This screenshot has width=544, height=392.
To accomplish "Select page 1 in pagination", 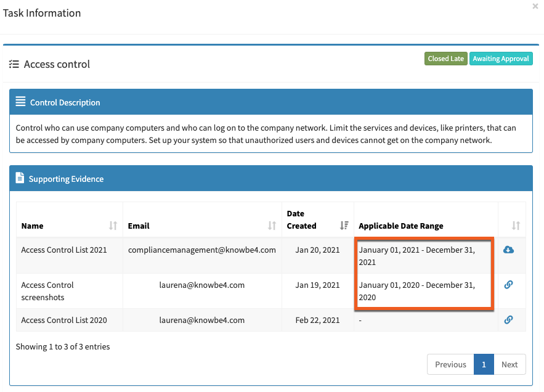I will point(484,364).
